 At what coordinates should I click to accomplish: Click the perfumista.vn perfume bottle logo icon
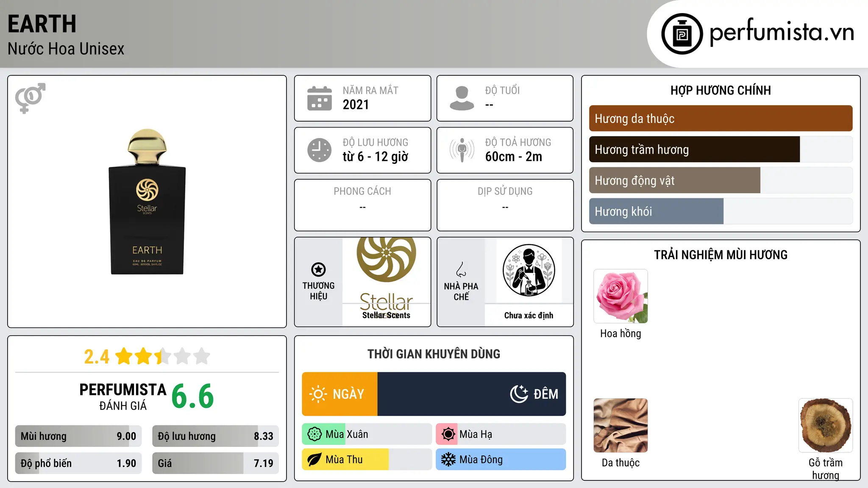(682, 34)
